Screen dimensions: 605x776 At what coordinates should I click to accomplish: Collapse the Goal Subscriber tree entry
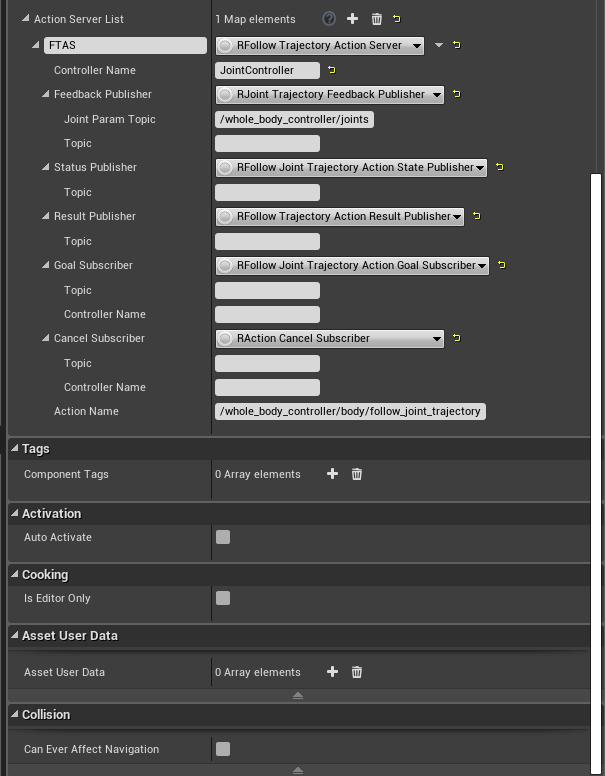(46, 265)
